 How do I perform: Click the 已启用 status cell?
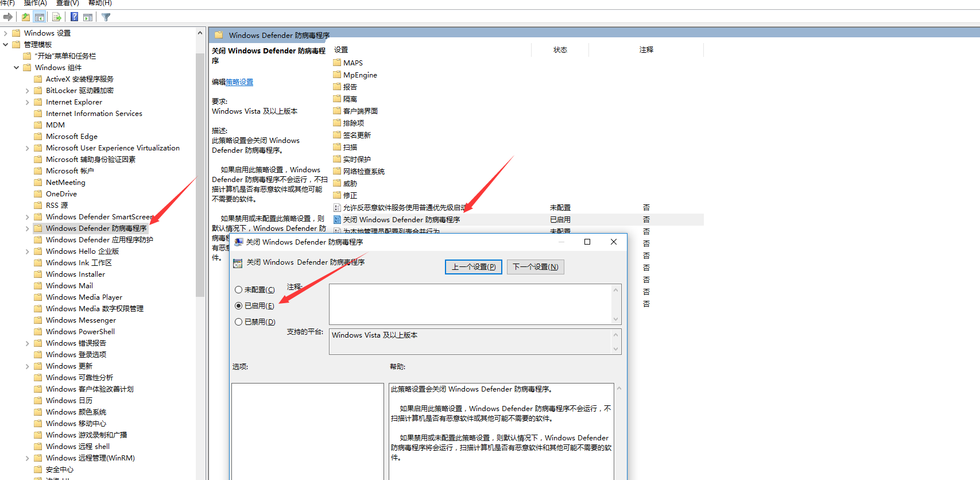(x=560, y=220)
